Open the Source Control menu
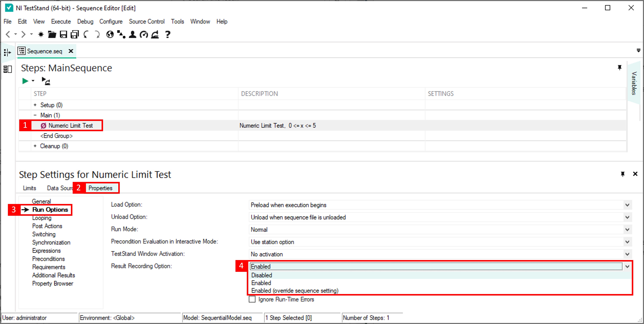 pos(147,21)
